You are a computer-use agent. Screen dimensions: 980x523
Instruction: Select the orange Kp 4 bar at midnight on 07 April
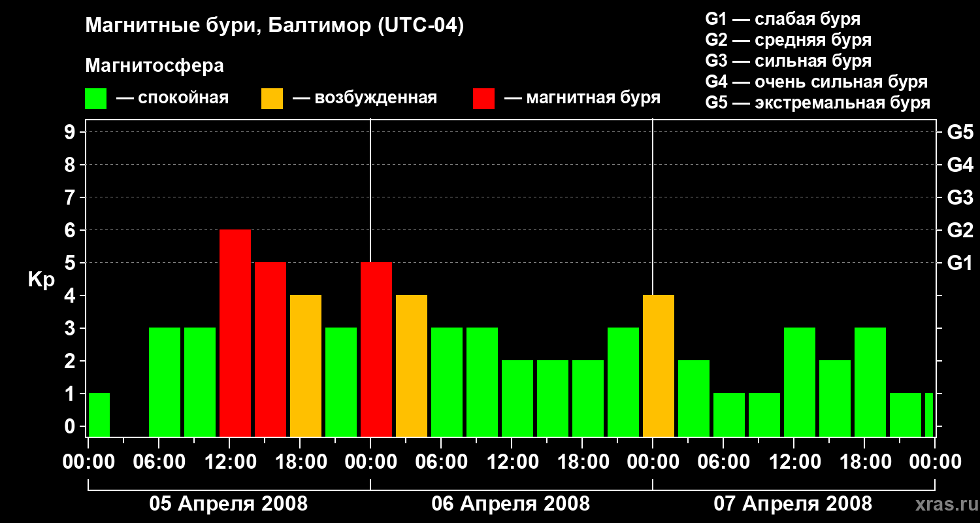click(x=659, y=366)
